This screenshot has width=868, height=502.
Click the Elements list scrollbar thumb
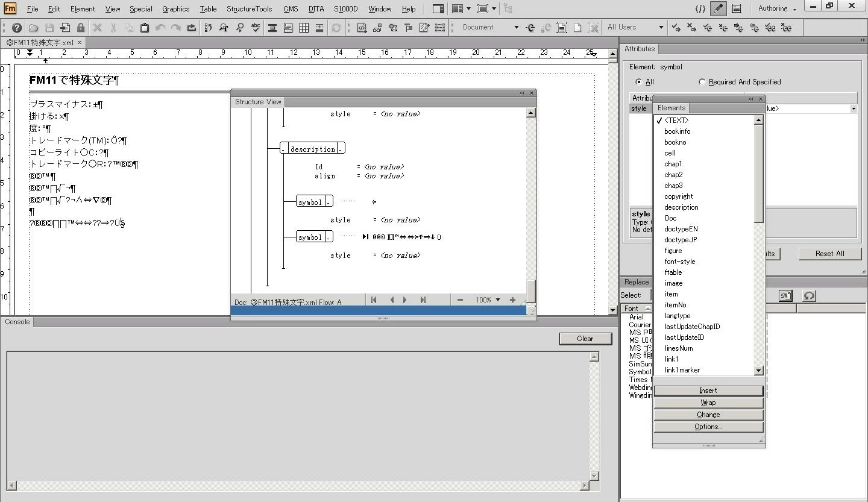(x=759, y=174)
